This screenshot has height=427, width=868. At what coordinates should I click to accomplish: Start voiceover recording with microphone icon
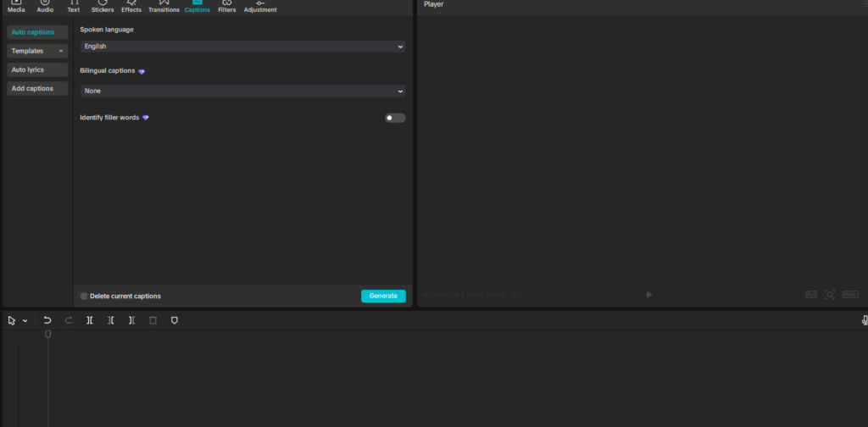pos(865,321)
